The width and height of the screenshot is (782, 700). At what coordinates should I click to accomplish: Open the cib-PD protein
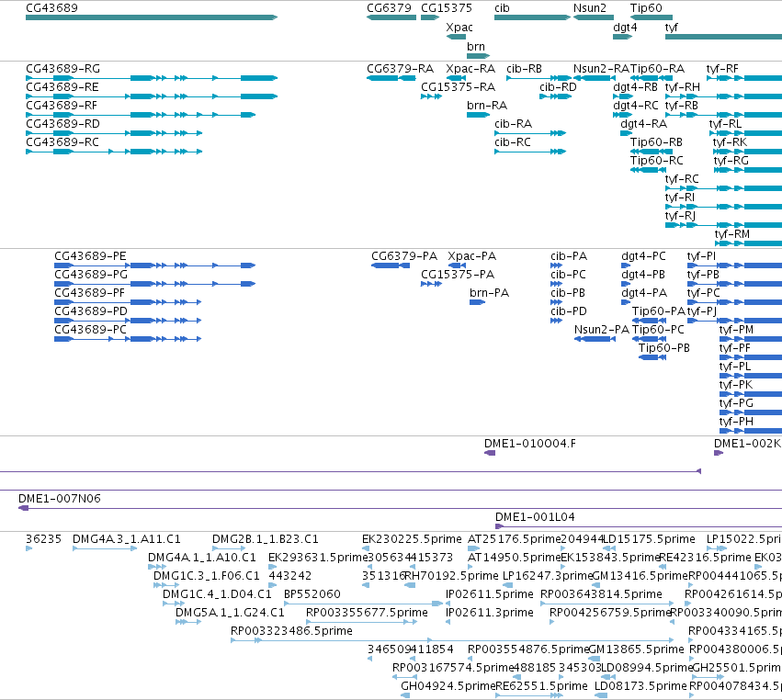[x=557, y=321]
